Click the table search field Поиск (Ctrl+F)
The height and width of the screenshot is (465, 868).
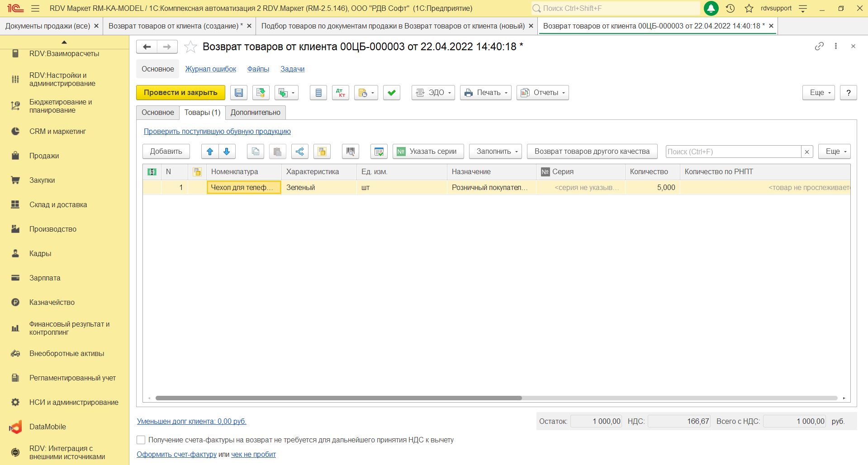pos(733,152)
